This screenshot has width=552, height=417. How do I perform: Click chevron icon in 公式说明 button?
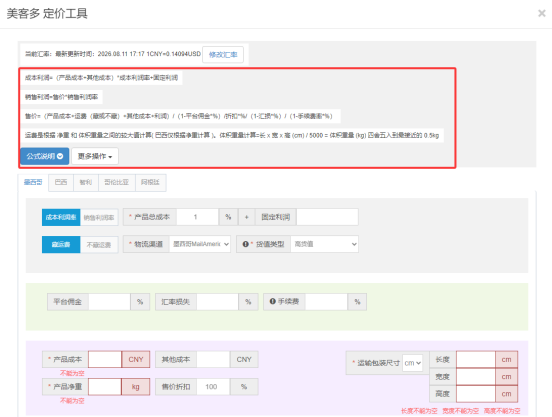60,156
